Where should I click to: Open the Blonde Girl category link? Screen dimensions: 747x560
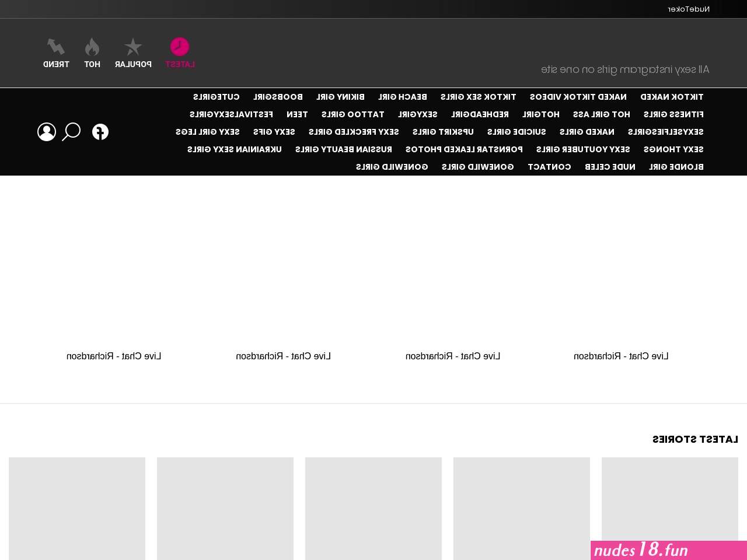click(676, 167)
